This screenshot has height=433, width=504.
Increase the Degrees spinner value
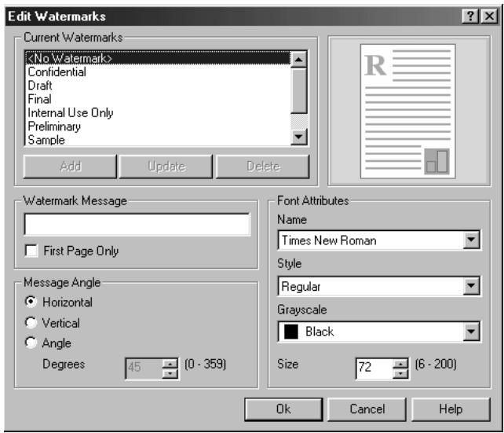170,364
